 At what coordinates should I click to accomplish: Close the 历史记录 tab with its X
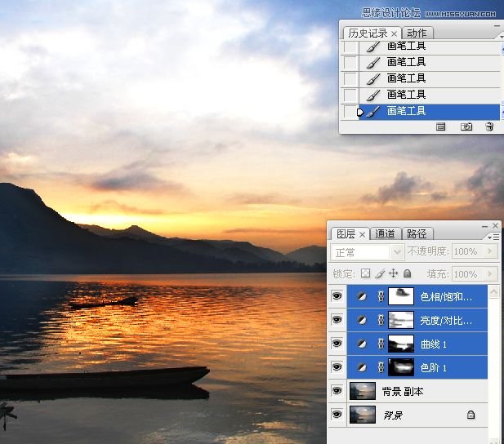tap(394, 33)
